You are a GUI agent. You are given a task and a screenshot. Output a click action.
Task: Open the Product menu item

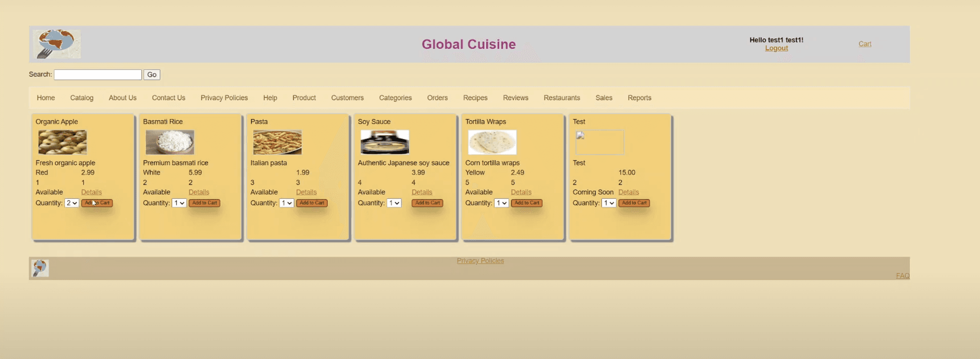click(304, 98)
